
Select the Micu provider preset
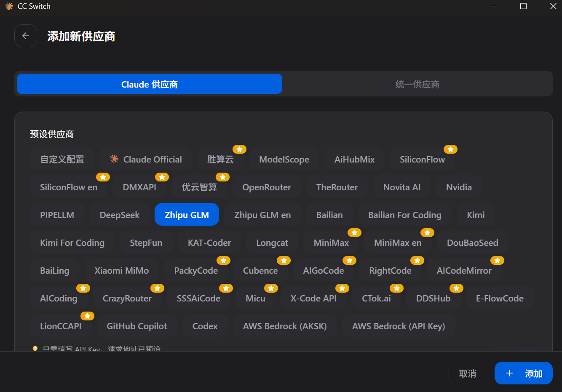255,298
